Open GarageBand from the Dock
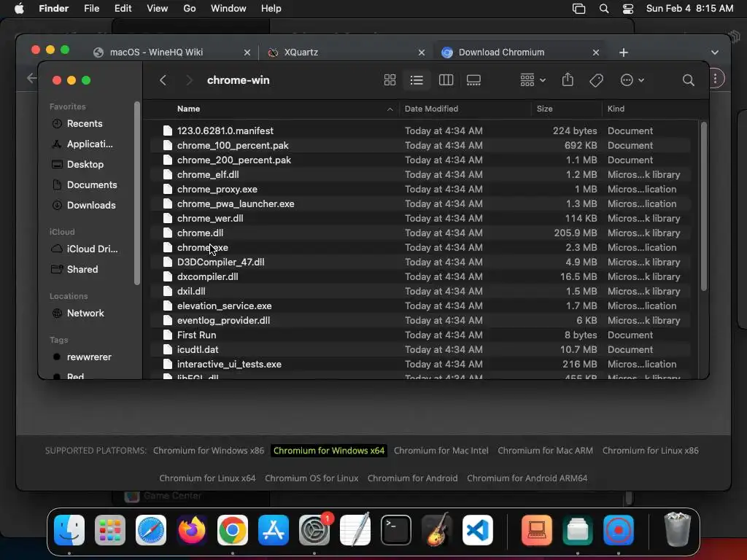This screenshot has width=747, height=560. tap(437, 530)
